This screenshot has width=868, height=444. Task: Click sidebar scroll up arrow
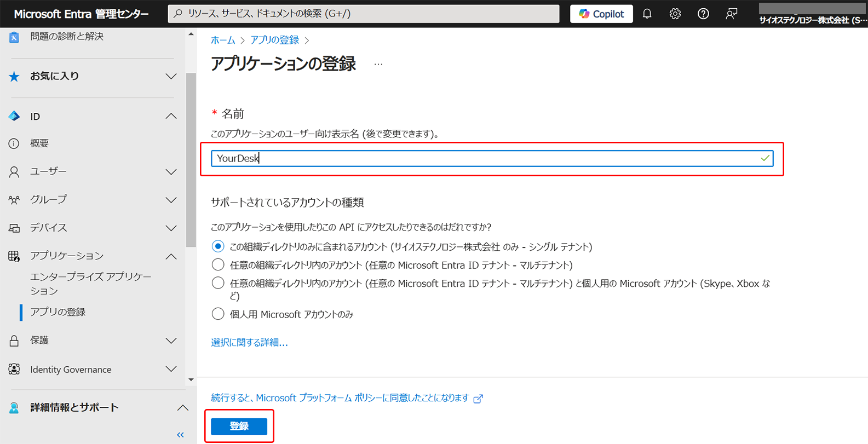191,34
